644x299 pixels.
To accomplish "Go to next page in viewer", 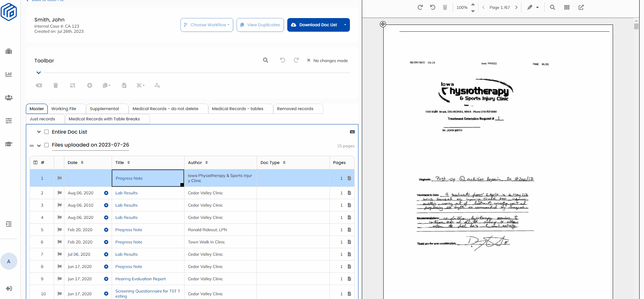I will pyautogui.click(x=516, y=7).
